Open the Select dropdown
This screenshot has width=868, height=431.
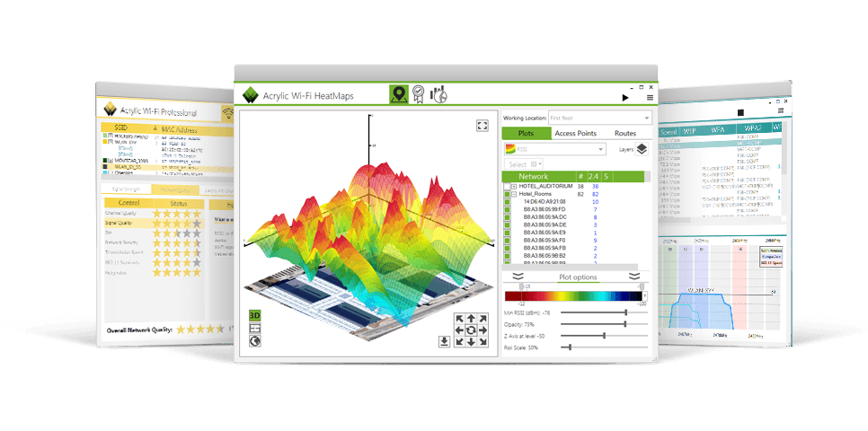524,164
